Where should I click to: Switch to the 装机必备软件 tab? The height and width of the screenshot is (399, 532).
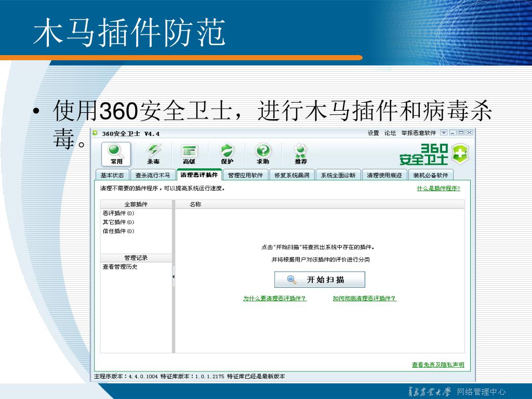pos(431,175)
